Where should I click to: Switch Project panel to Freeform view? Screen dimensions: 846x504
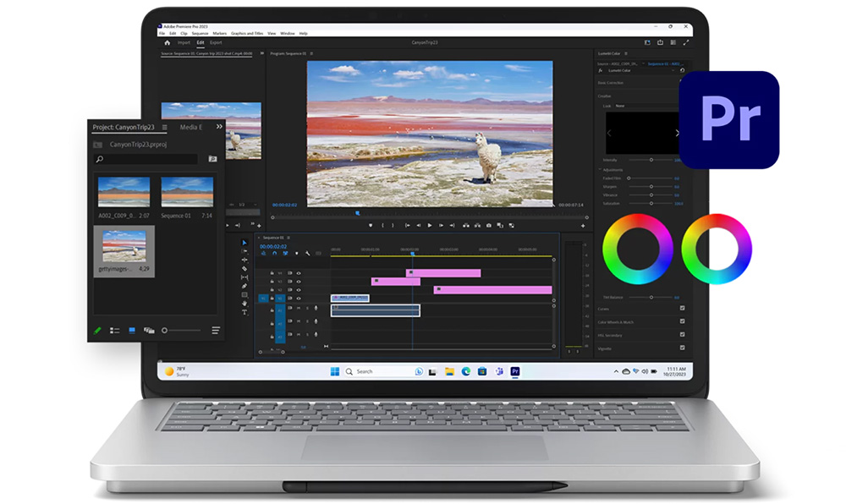point(149,331)
